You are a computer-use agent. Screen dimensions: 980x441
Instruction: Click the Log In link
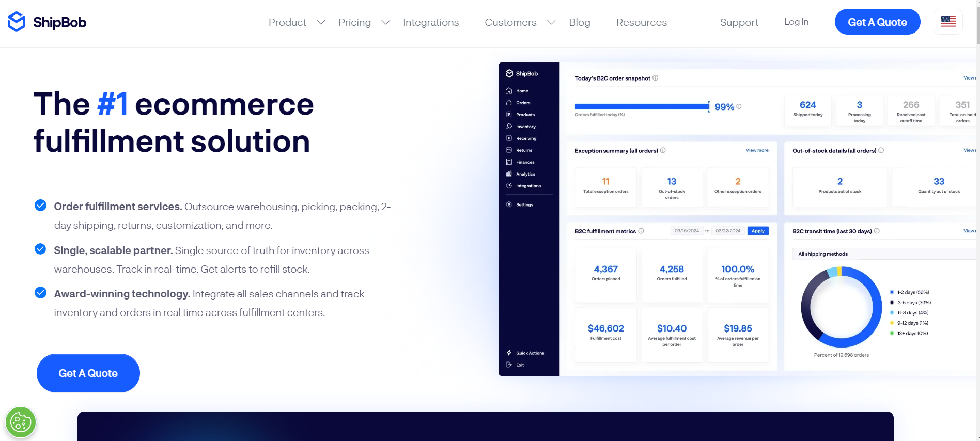(x=796, y=22)
